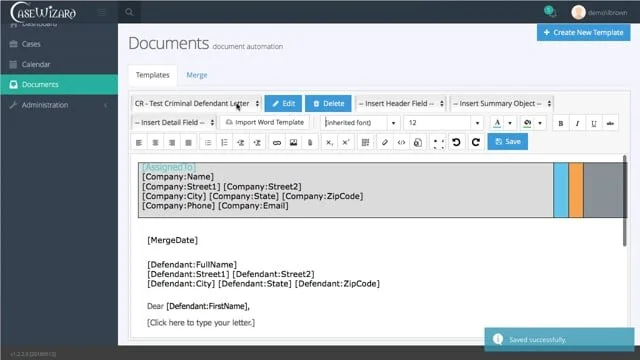The image size is (640, 360).
Task: Insert a table with the grid icon
Action: pyautogui.click(x=365, y=142)
